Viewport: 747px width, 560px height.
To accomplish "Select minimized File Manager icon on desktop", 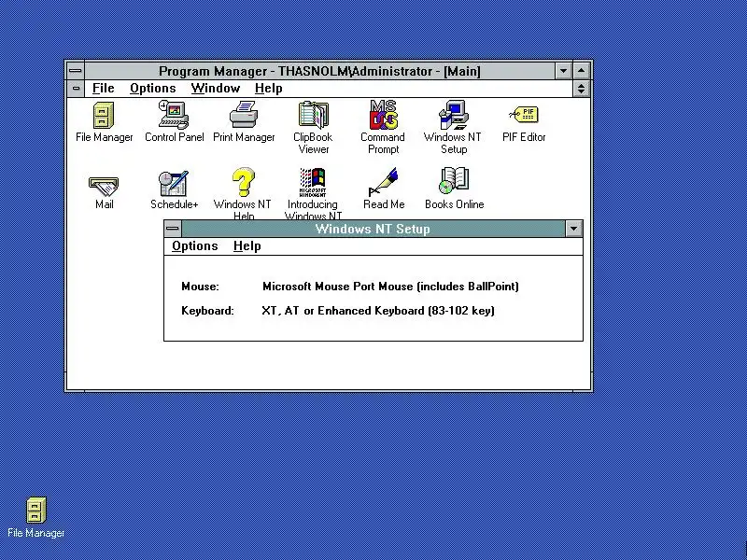I will pos(35,511).
